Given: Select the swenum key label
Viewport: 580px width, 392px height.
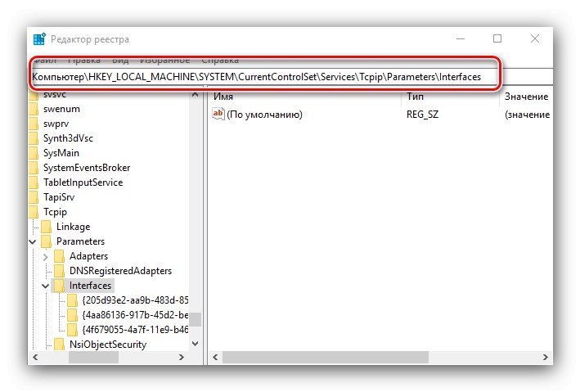Looking at the screenshot, I should 61,109.
